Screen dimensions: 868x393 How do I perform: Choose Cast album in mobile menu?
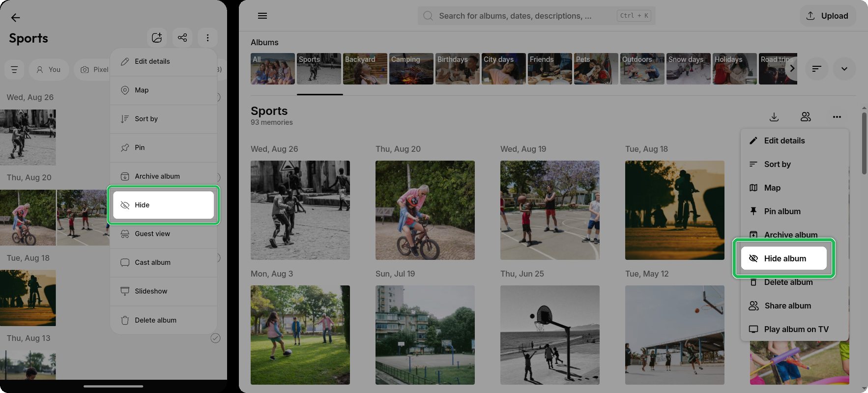164,263
